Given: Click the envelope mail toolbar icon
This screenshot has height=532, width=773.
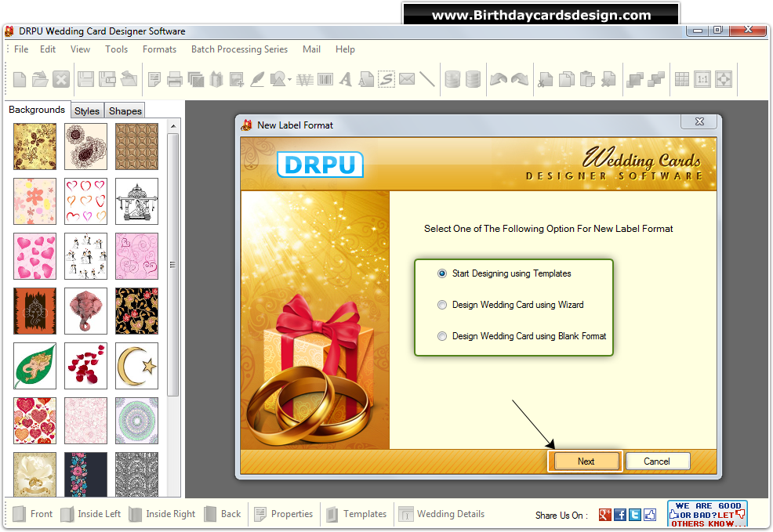Looking at the screenshot, I should 407,79.
